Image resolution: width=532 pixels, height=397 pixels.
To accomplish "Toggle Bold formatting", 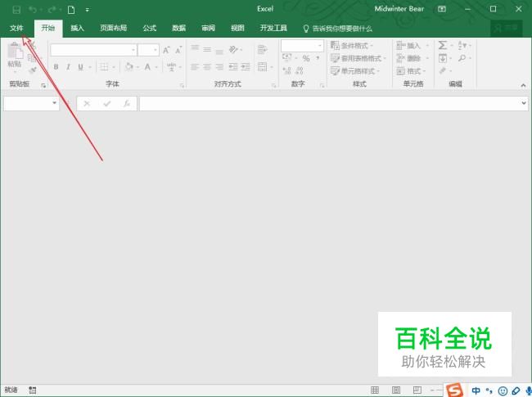I will tap(56, 67).
